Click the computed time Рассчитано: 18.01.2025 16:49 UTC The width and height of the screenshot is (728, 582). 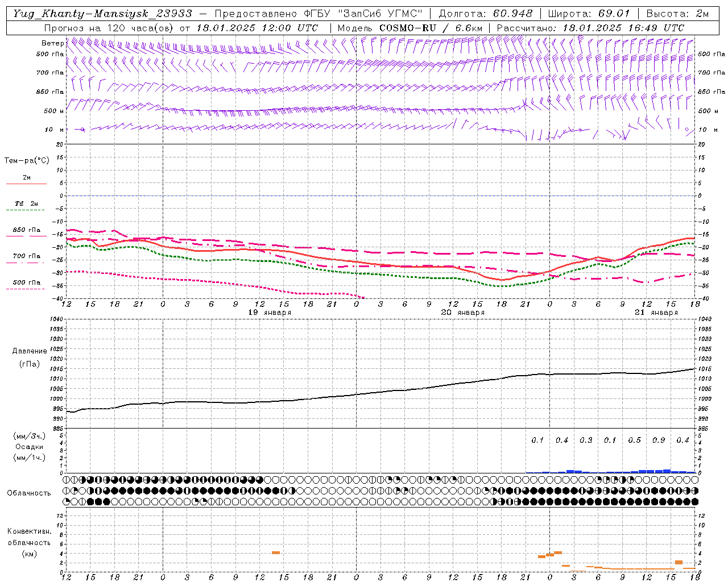(x=590, y=28)
